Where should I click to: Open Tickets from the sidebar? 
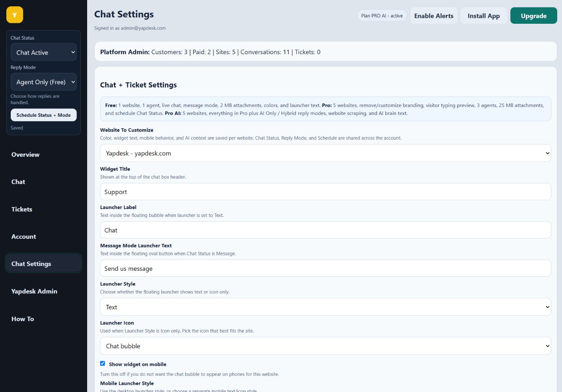pos(22,209)
